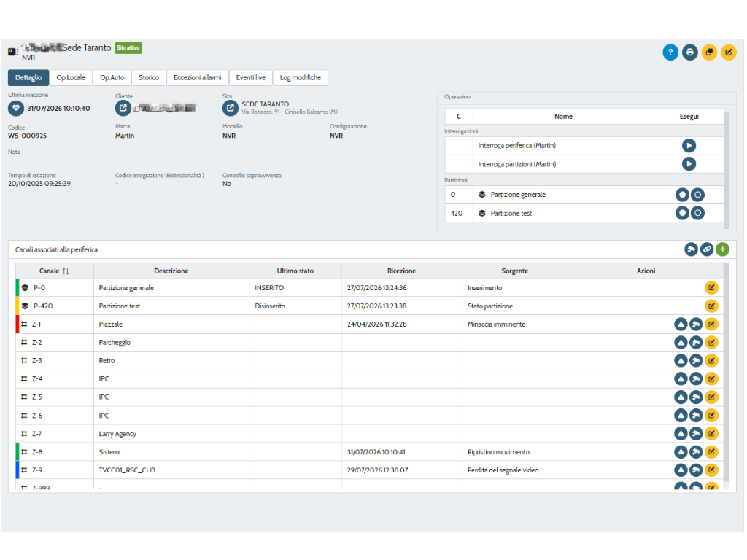Viewport: 747px width, 560px height.
Task: Open the Eventi live tab
Action: coord(251,77)
